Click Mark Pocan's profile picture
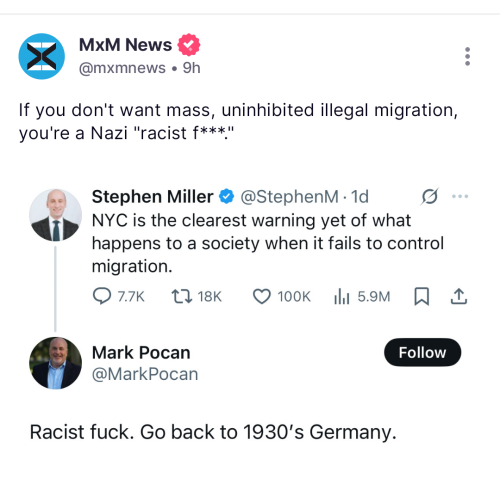 pyautogui.click(x=55, y=363)
